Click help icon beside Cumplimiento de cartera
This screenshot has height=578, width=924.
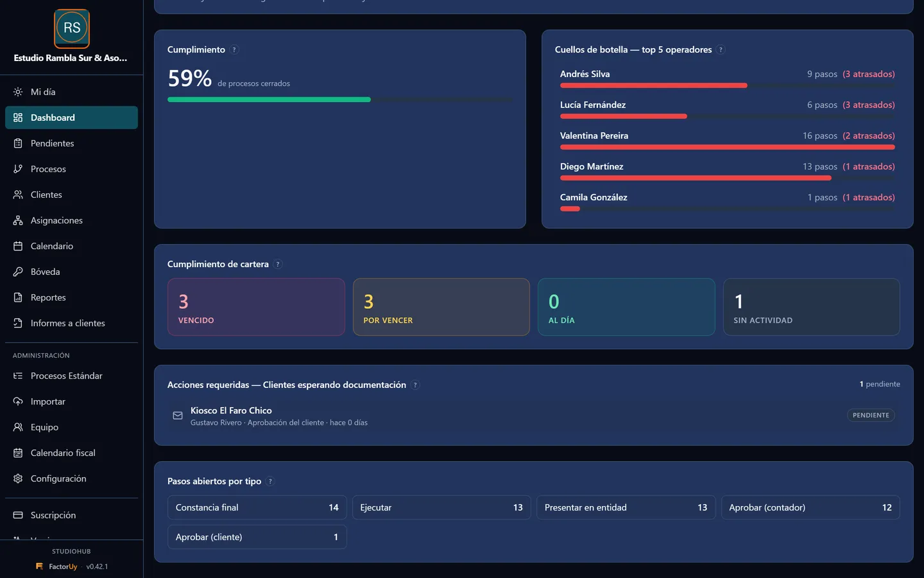[278, 265]
